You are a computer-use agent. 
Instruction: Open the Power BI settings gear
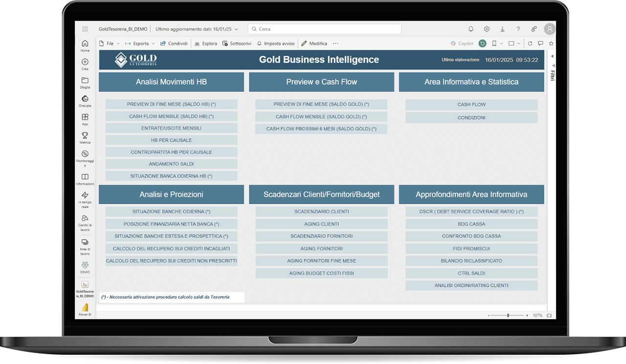(487, 29)
